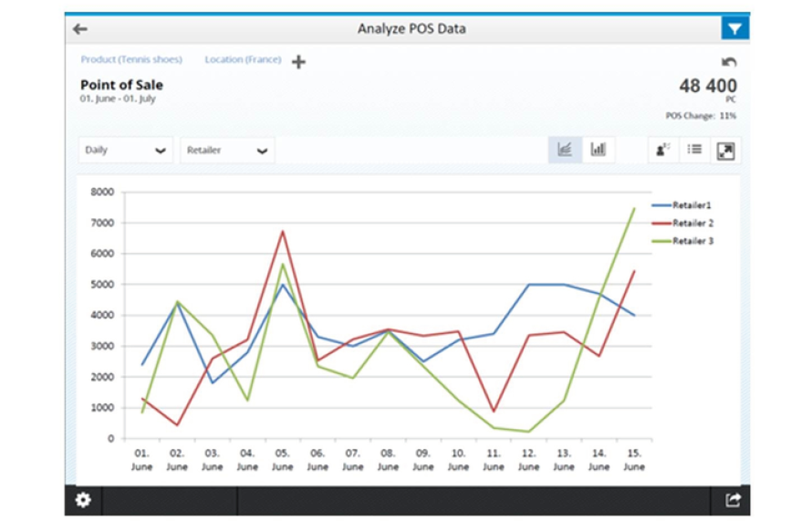This screenshot has width=812, height=521.
Task: Open the list view icon
Action: click(694, 151)
